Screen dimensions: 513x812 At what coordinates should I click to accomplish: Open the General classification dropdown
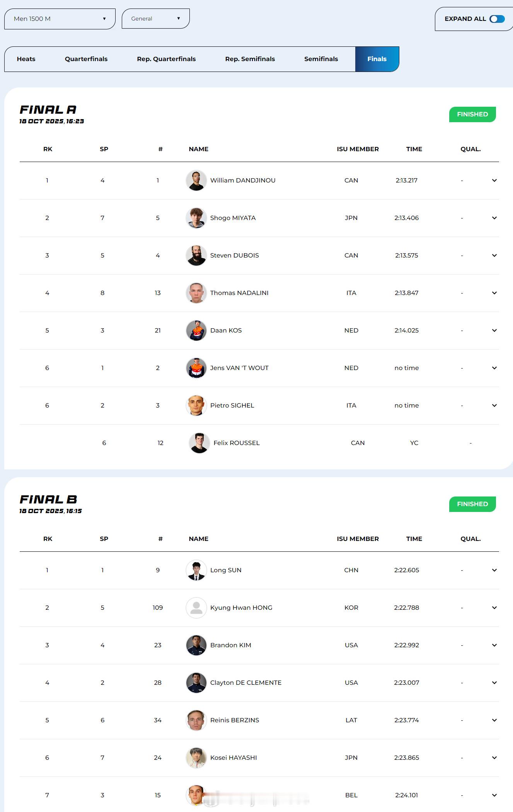pos(155,19)
